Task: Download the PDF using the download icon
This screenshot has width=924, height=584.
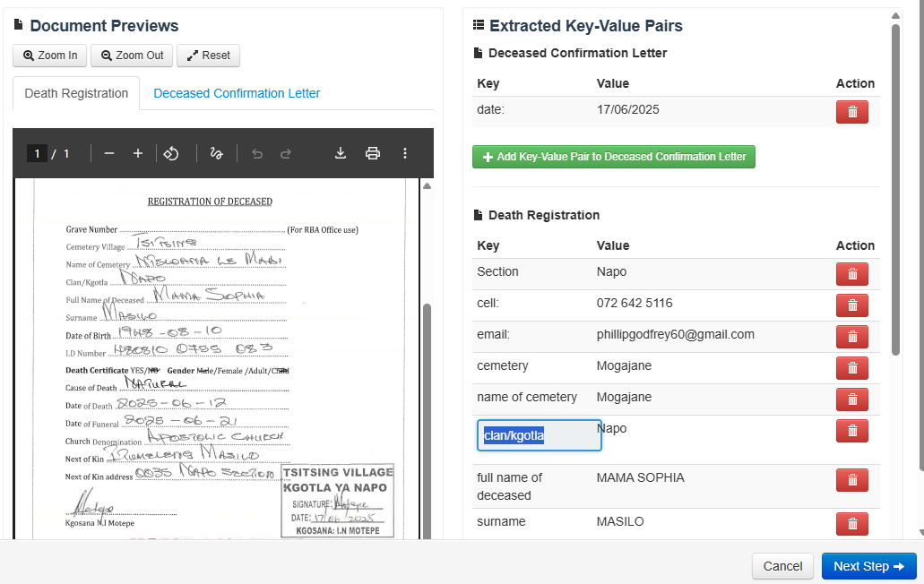Action: (x=341, y=153)
